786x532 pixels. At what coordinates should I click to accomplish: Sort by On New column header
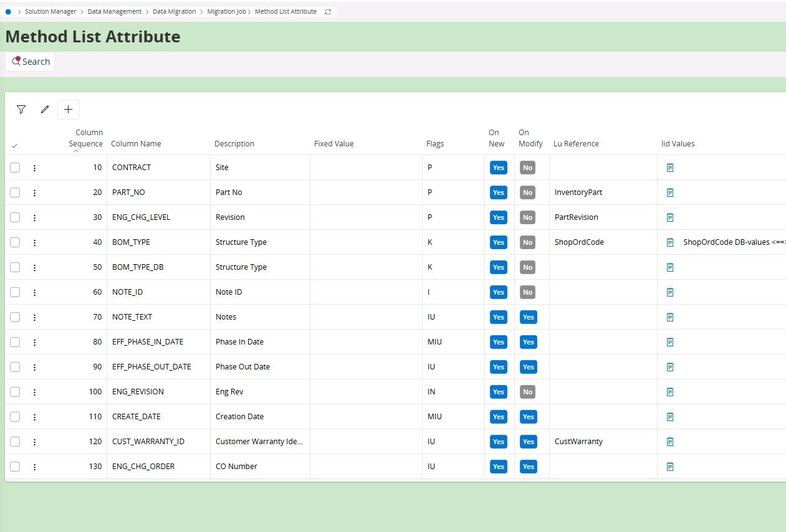[497, 138]
